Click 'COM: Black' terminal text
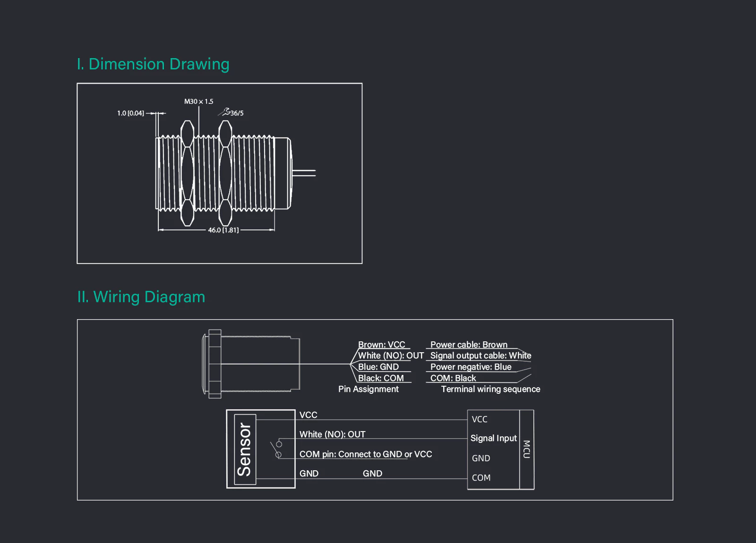This screenshot has width=756, height=543. [x=453, y=378]
